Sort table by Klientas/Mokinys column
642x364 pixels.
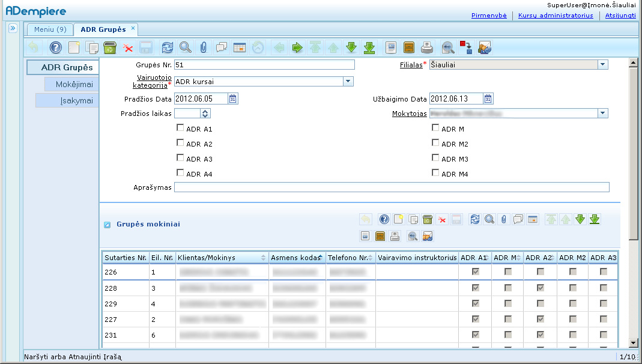(222, 258)
